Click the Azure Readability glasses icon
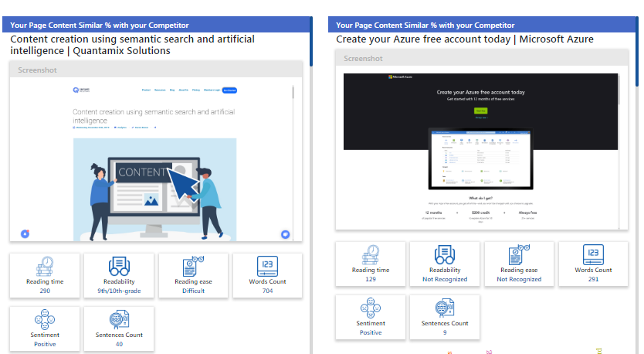Screen dimensions: 644x354 pyautogui.click(x=445, y=255)
